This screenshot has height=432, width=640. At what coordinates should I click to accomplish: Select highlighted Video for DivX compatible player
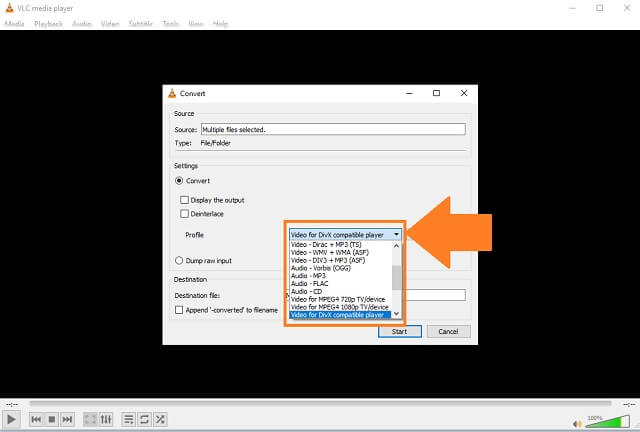[x=340, y=315]
